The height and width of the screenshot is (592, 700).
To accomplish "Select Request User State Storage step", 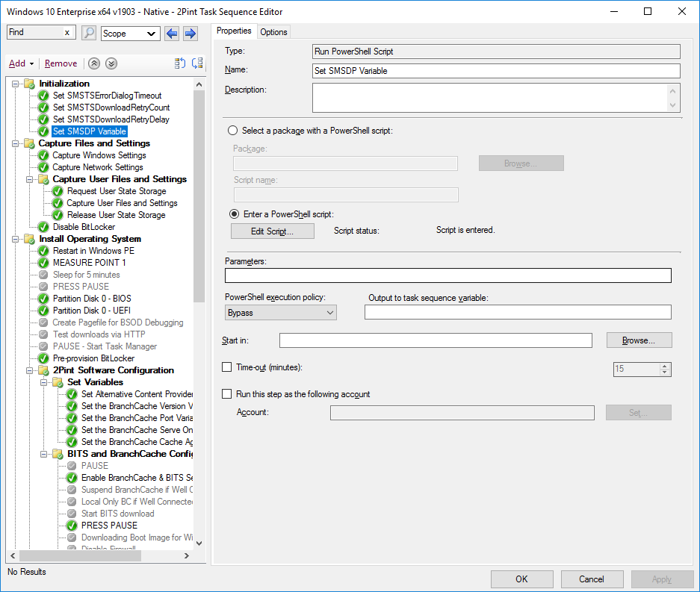I will pos(117,191).
